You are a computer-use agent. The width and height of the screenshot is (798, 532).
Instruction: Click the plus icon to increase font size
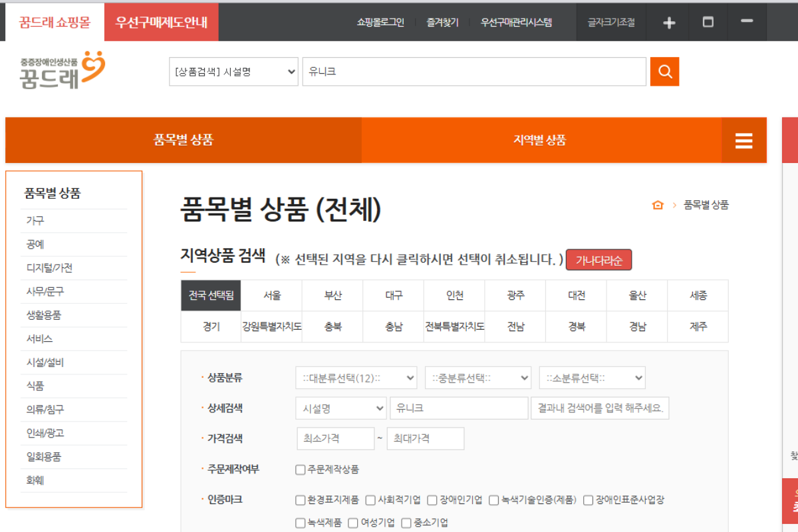coord(669,23)
